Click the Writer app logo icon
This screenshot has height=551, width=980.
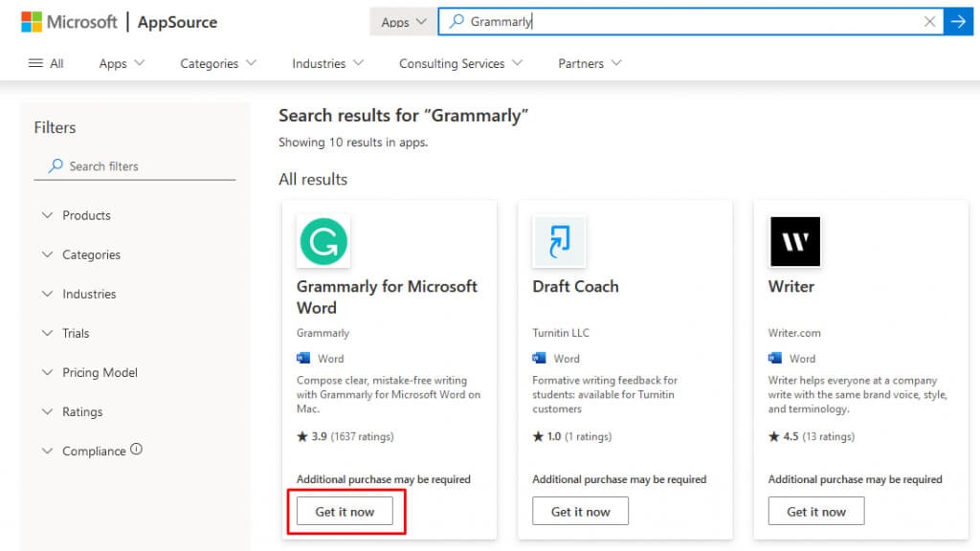click(794, 241)
